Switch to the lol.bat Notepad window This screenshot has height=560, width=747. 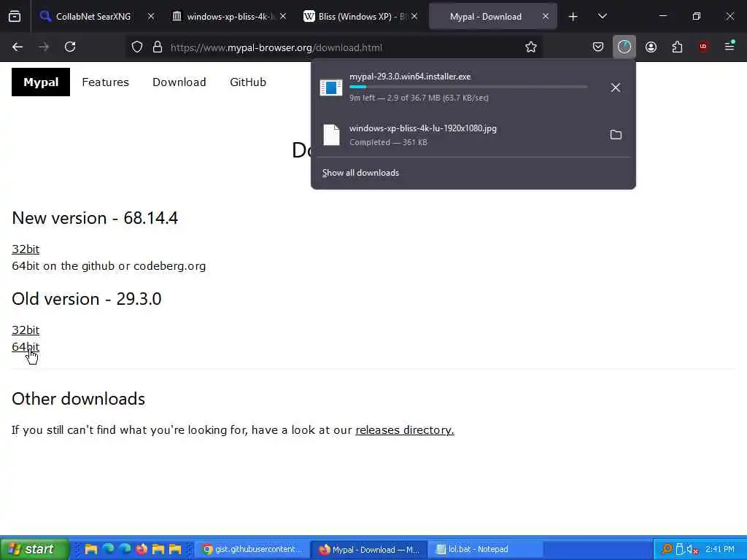click(x=485, y=549)
